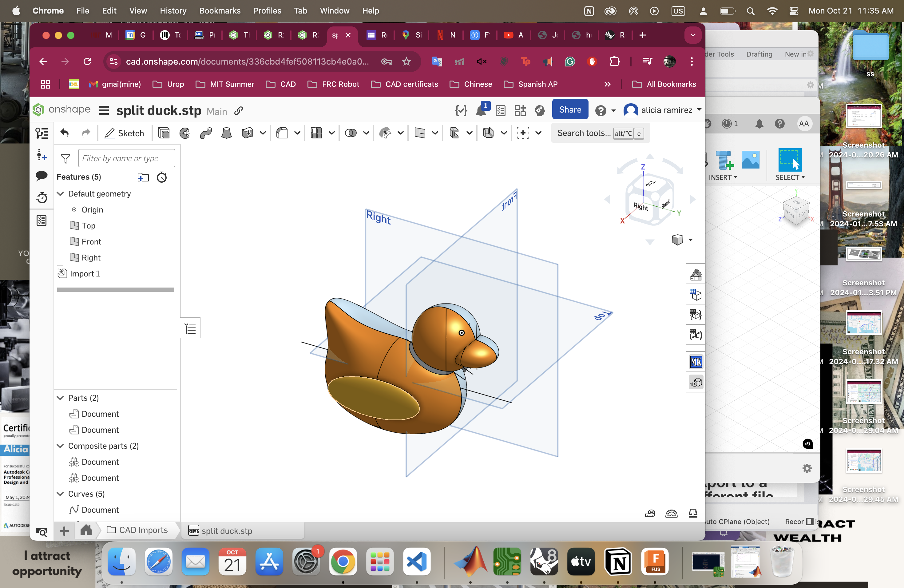
Task: Add a new tab with plus button
Action: pyautogui.click(x=64, y=530)
